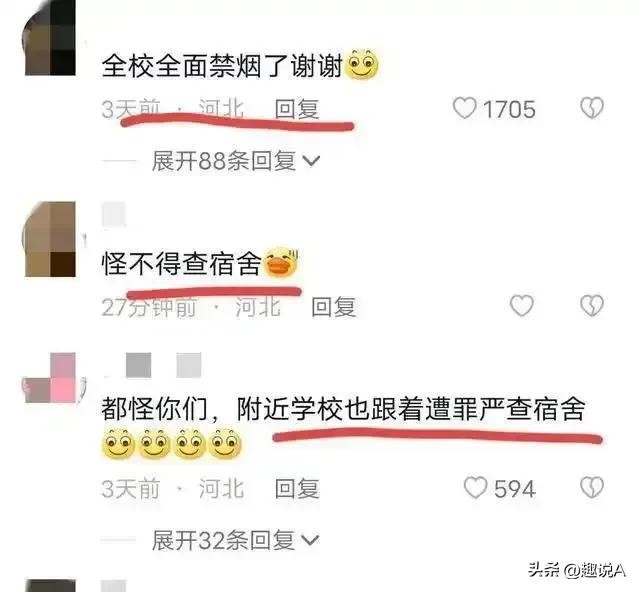Click blurred username above 怪不得查宿舍

[x=114, y=215]
